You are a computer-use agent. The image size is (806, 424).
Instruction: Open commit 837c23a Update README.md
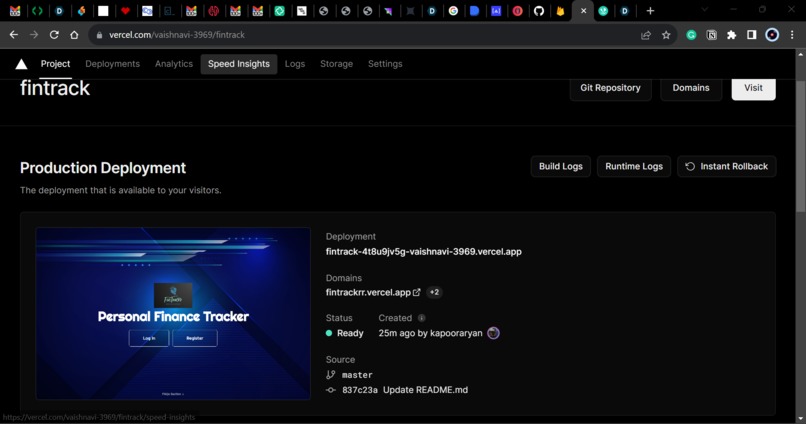(405, 390)
